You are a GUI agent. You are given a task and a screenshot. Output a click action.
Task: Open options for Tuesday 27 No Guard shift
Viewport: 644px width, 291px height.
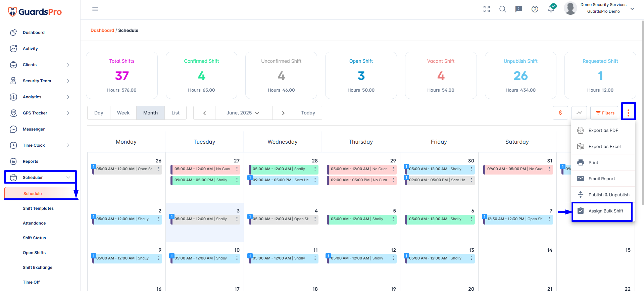pos(237,169)
